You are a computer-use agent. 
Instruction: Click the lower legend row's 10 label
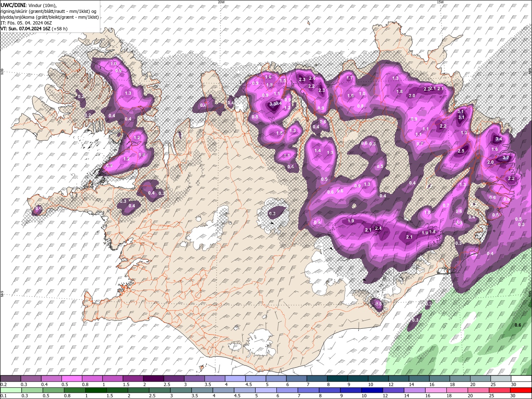(x=364, y=396)
